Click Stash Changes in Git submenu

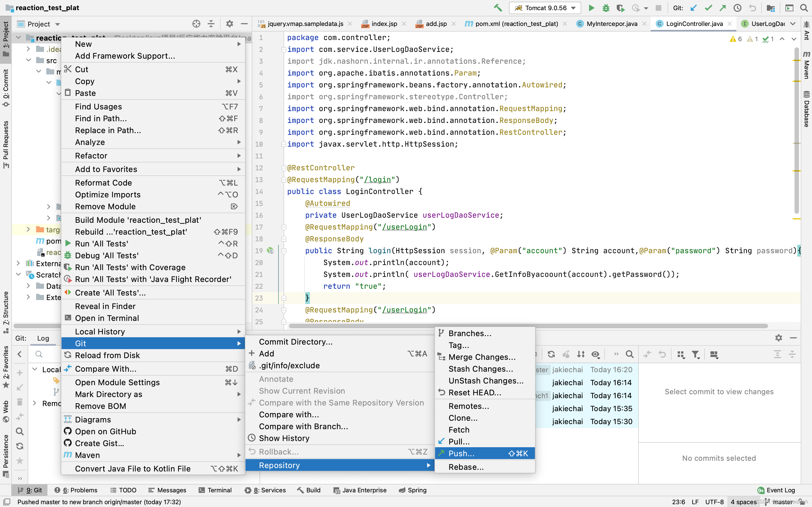coord(480,369)
